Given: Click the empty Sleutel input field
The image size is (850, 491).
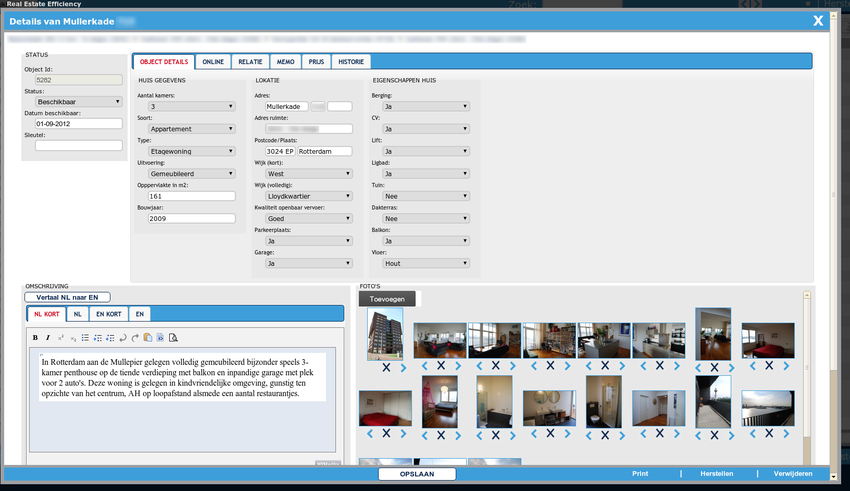Looking at the screenshot, I should pos(79,145).
